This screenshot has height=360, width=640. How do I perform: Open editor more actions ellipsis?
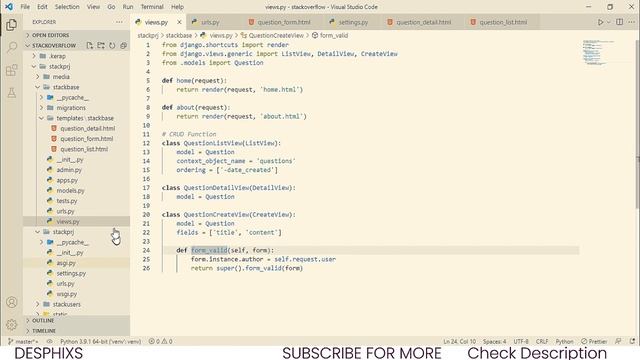(632, 22)
